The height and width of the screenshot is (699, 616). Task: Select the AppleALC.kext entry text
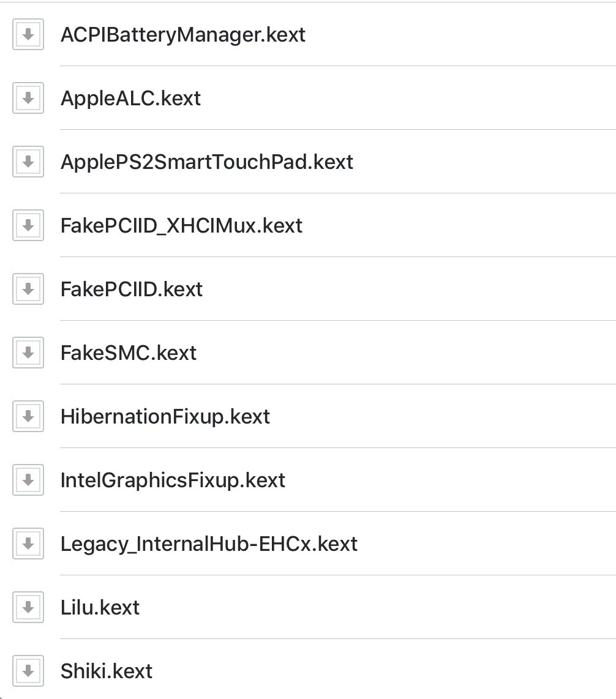coord(130,99)
